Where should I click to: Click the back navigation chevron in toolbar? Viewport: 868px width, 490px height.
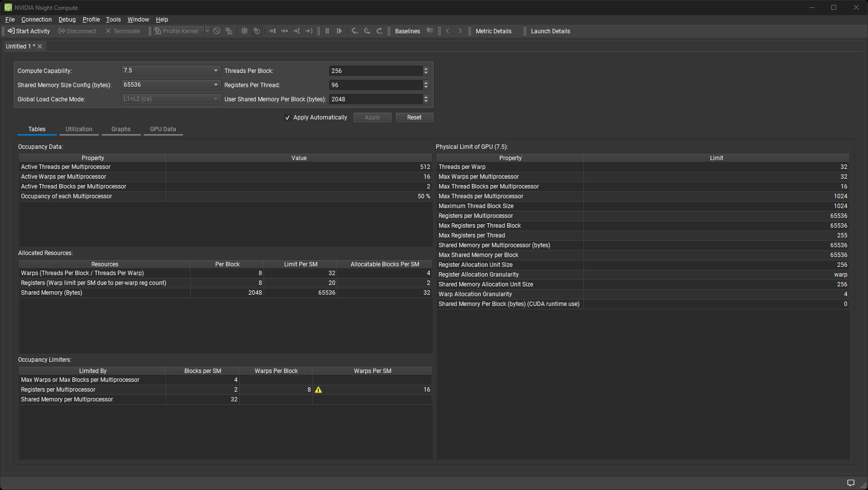447,31
